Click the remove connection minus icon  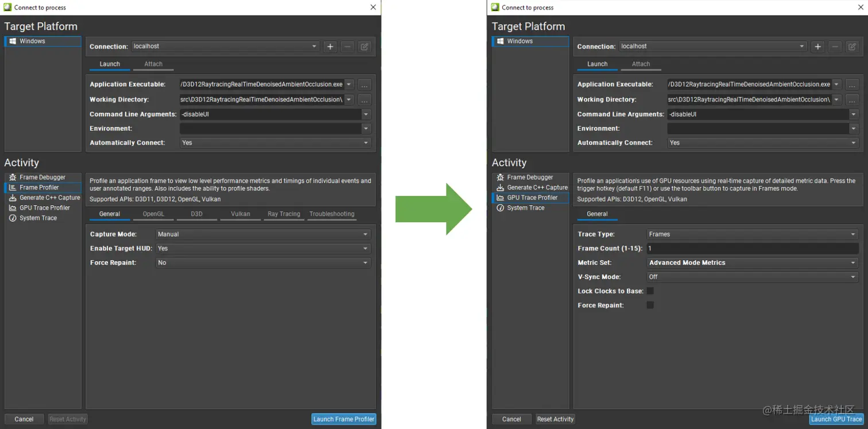348,47
